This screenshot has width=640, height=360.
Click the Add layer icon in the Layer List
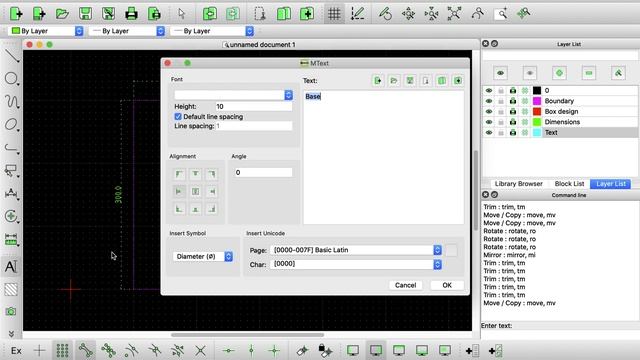pos(559,73)
